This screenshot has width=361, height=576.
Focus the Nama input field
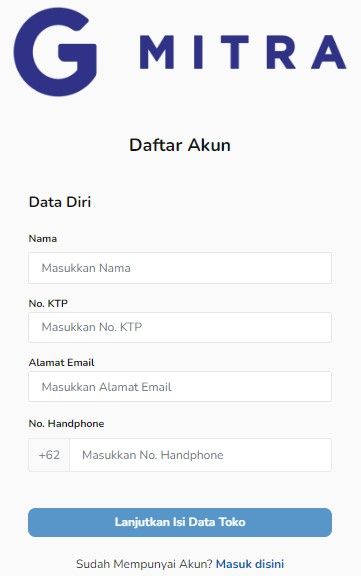click(180, 268)
